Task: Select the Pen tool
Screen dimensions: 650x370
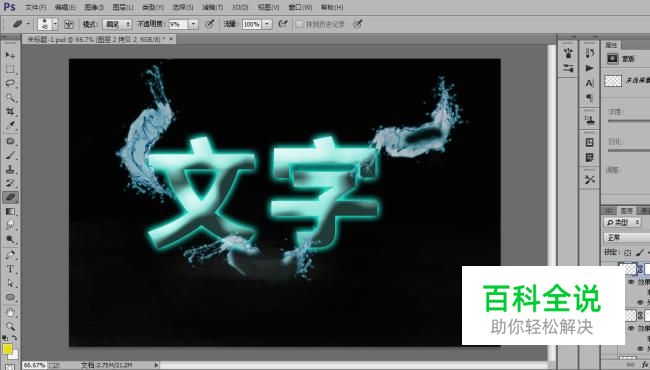Action: (10, 255)
